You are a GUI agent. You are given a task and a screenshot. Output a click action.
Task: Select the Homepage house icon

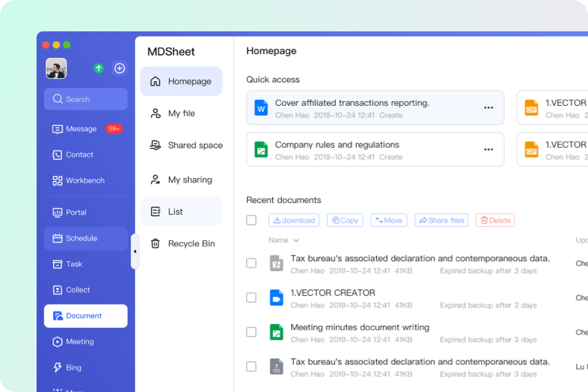coord(155,81)
